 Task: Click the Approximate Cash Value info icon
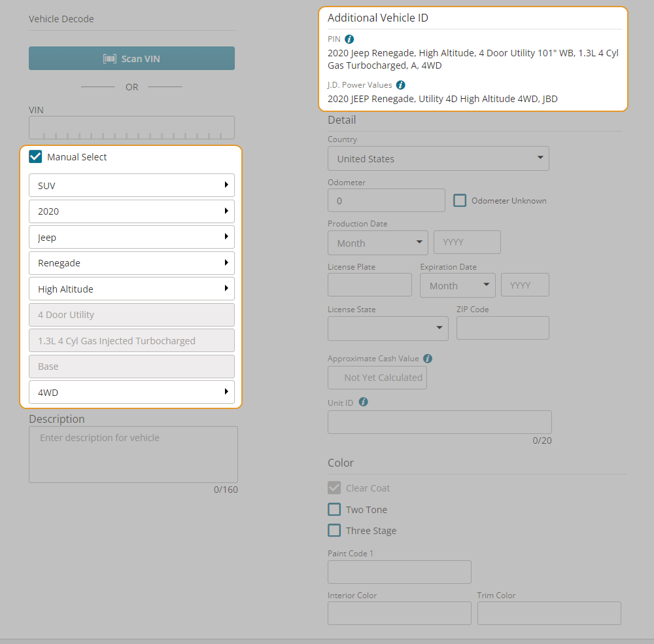tap(428, 359)
